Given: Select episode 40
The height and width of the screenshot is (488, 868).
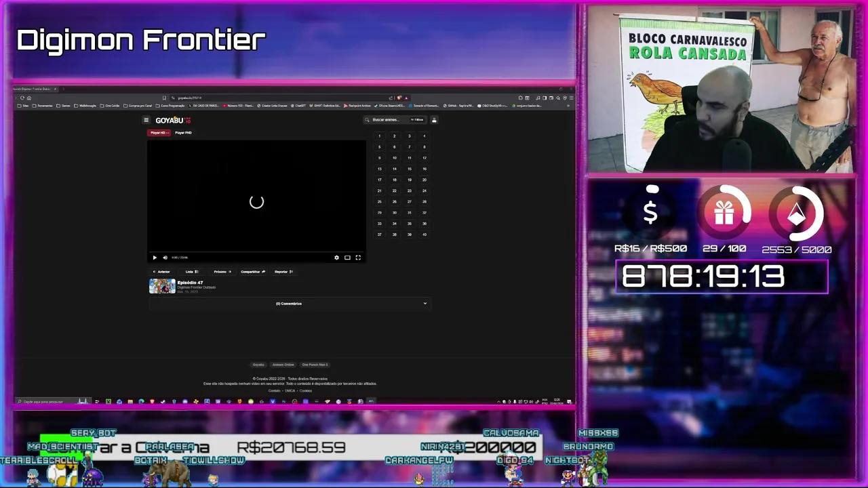Looking at the screenshot, I should (x=425, y=235).
